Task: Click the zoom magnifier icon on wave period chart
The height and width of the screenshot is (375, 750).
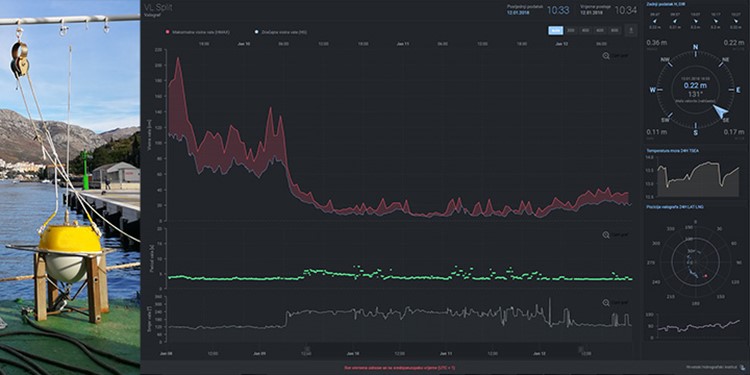Action: point(606,235)
